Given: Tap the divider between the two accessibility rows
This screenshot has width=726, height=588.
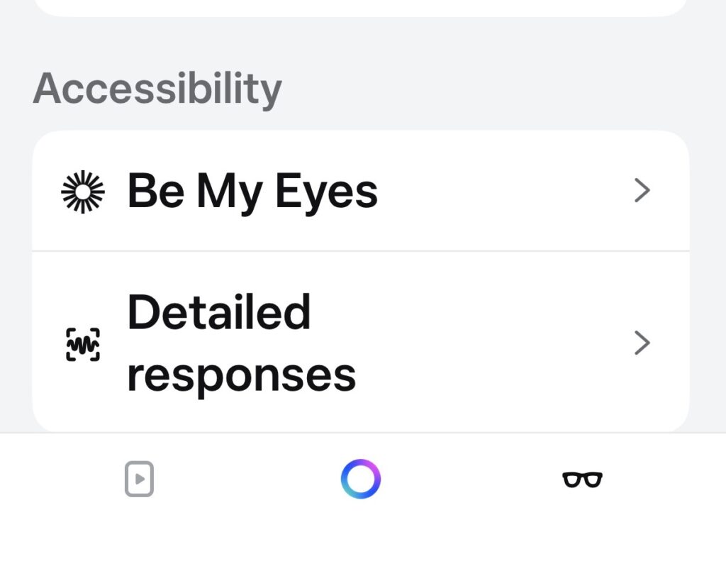Looking at the screenshot, I should click(360, 250).
